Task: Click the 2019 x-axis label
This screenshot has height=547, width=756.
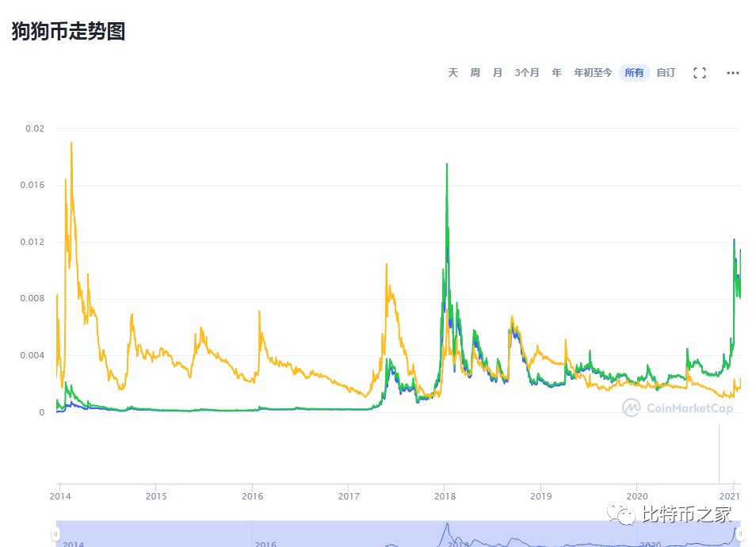Action: pyautogui.click(x=541, y=496)
